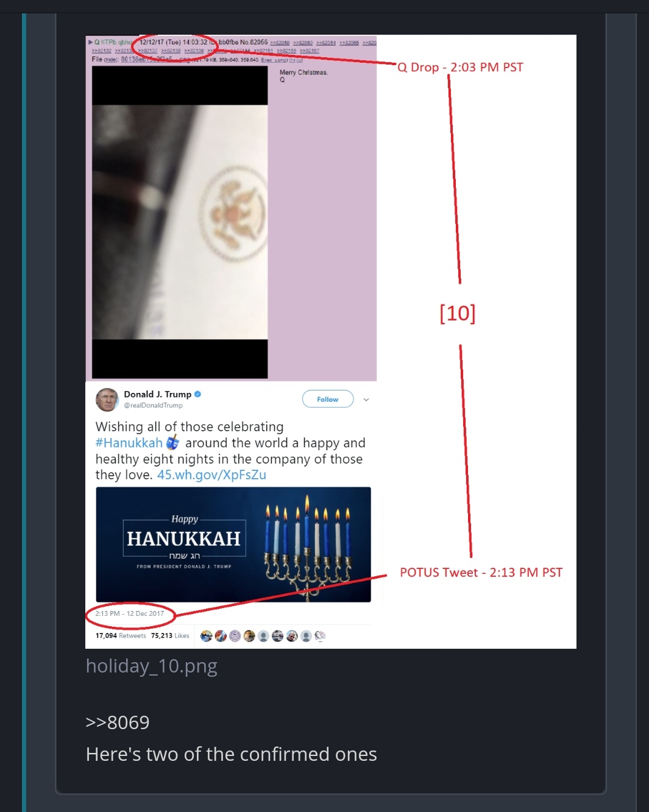Expand the chevron menu beside Follow
Viewport: 649px width, 812px height.
(x=366, y=400)
